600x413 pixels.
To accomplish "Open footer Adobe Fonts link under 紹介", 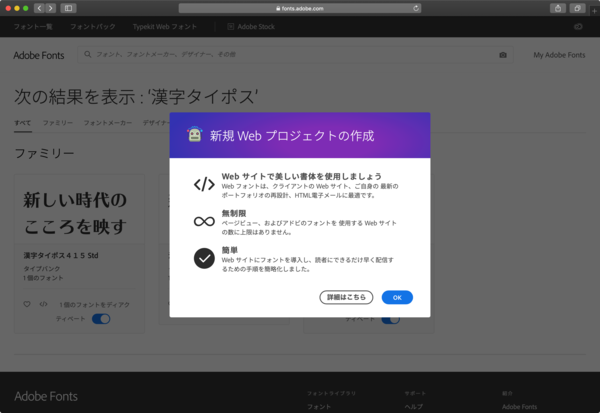I will 519,407.
